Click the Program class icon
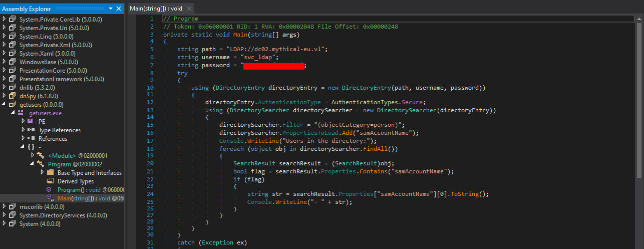644x249 pixels. point(41,164)
